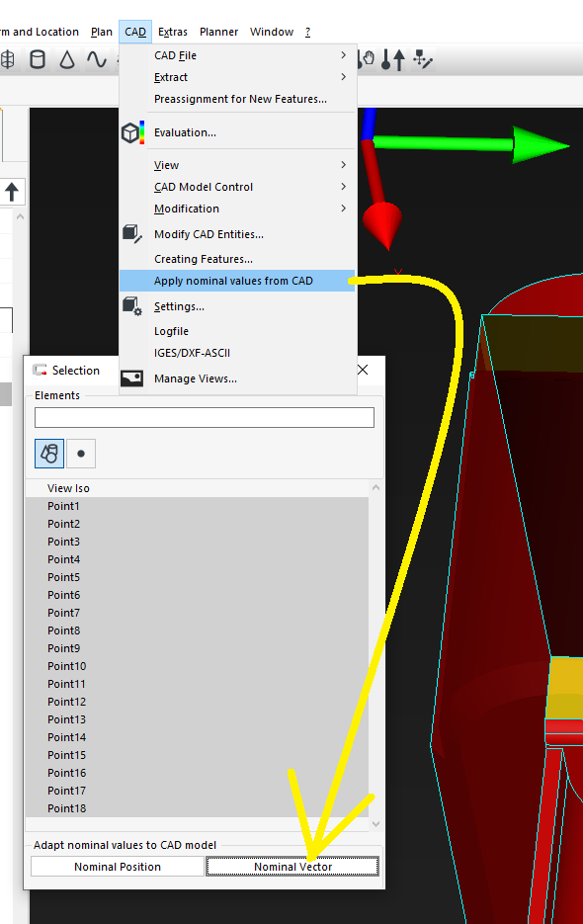
Task: Click the Nominal Position button
Action: click(x=118, y=867)
